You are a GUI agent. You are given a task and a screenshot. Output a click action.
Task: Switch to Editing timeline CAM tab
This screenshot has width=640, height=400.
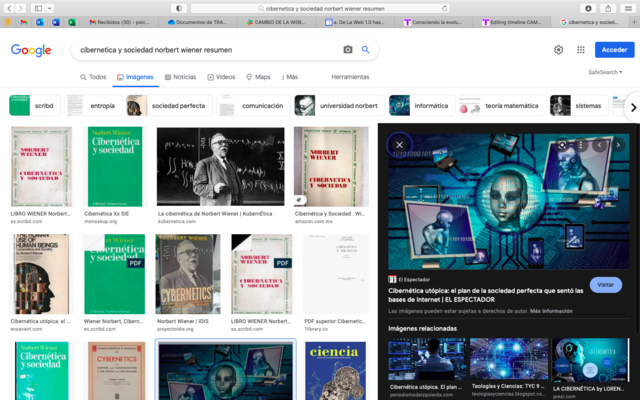tap(512, 22)
